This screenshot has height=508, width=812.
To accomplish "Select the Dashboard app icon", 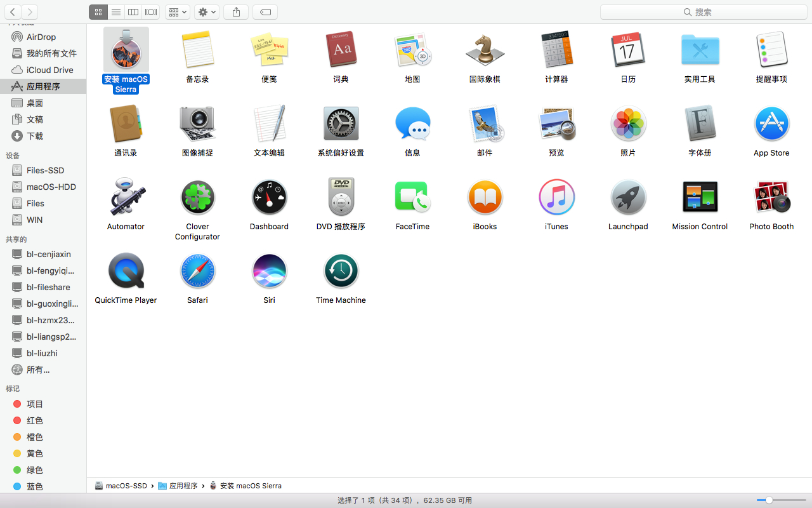I will click(x=269, y=197).
